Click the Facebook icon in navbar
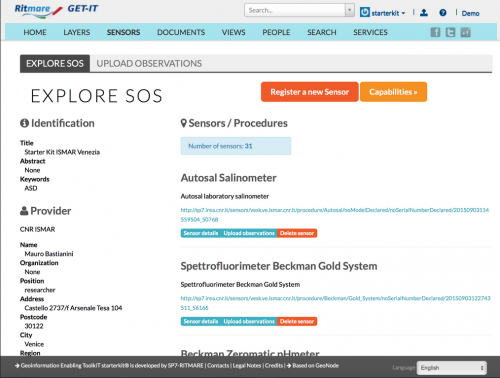This screenshot has height=378, width=500. (x=435, y=32)
